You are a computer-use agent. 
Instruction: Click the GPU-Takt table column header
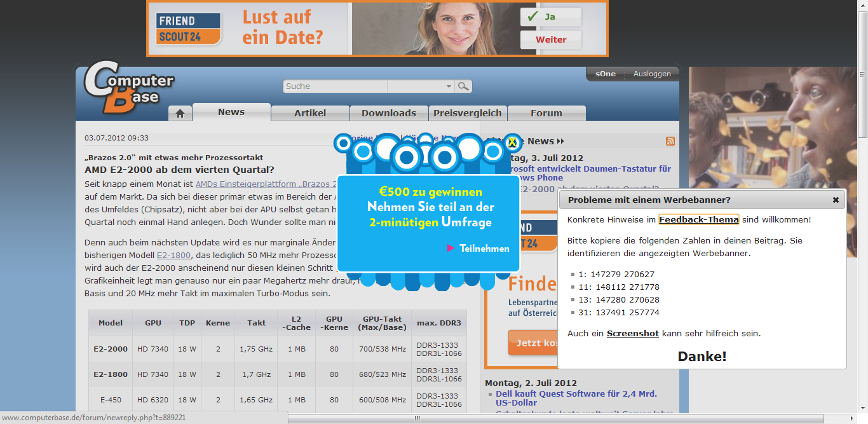tap(382, 323)
